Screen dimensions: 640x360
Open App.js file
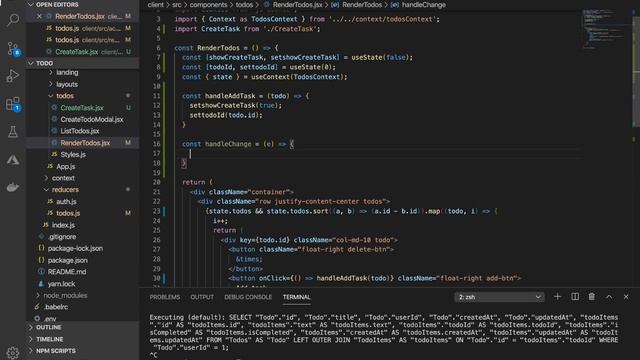point(65,167)
